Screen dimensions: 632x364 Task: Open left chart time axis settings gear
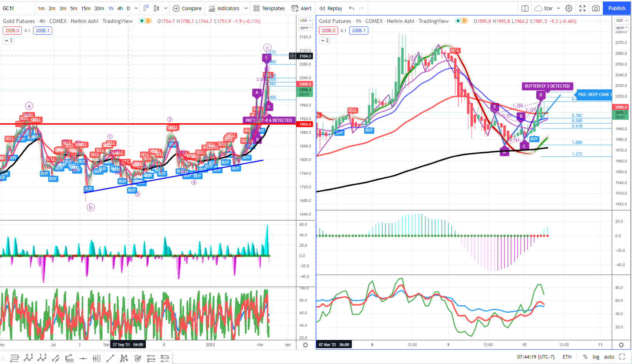tap(305, 345)
